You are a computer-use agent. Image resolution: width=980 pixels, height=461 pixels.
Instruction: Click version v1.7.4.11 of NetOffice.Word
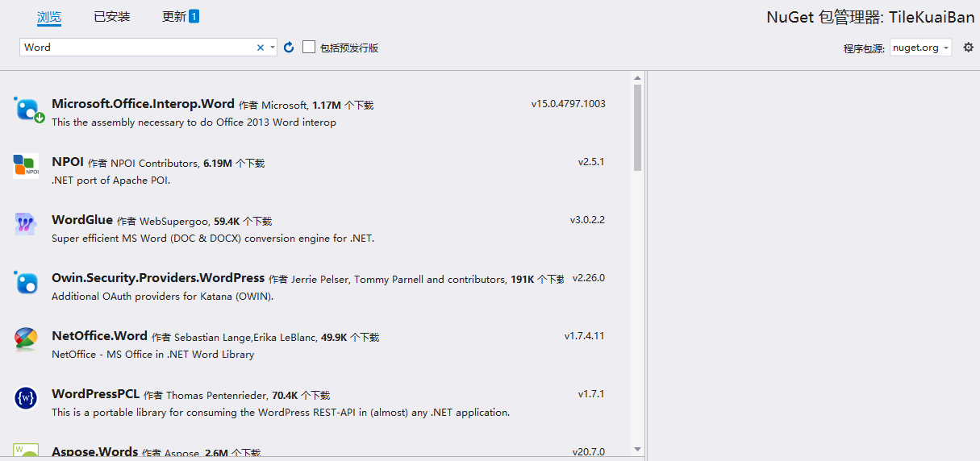coord(585,336)
